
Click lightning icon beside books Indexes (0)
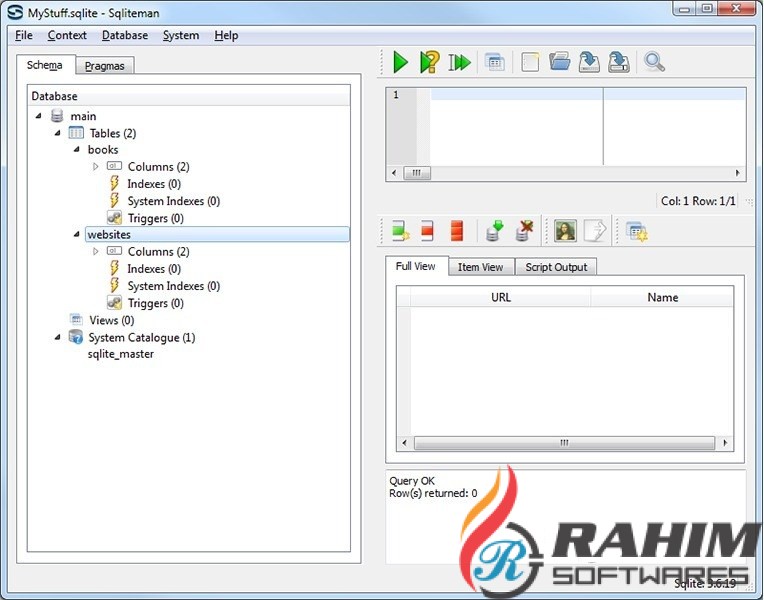pyautogui.click(x=114, y=183)
